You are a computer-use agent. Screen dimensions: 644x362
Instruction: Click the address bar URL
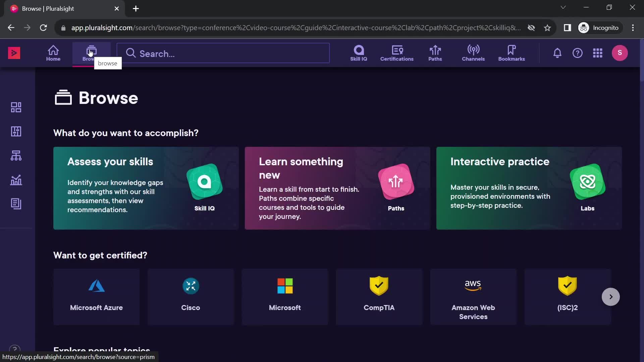[x=296, y=28]
